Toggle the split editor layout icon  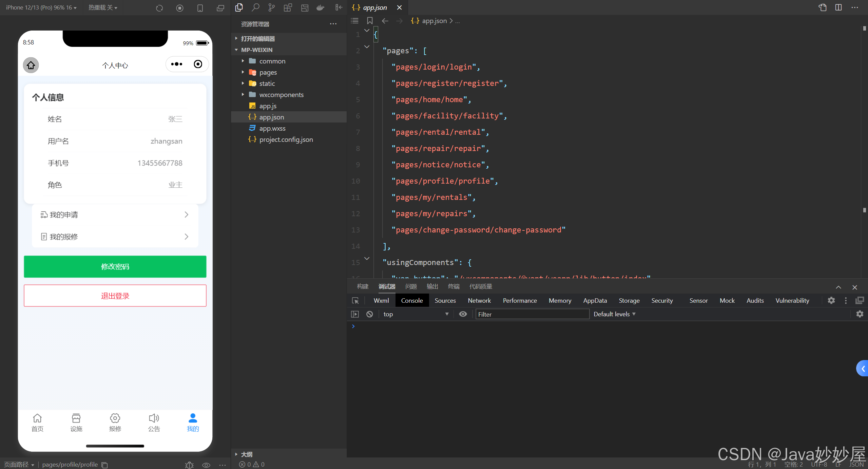pyautogui.click(x=838, y=7)
